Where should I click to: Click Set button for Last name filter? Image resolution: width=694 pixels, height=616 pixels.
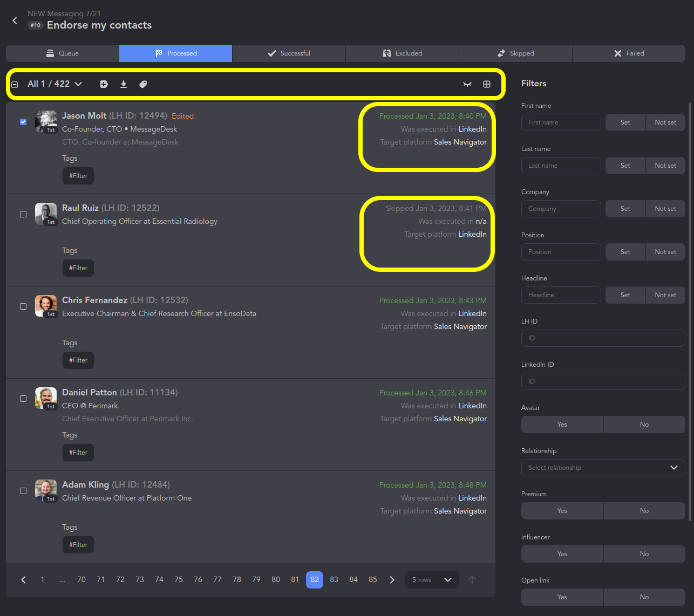(x=625, y=166)
